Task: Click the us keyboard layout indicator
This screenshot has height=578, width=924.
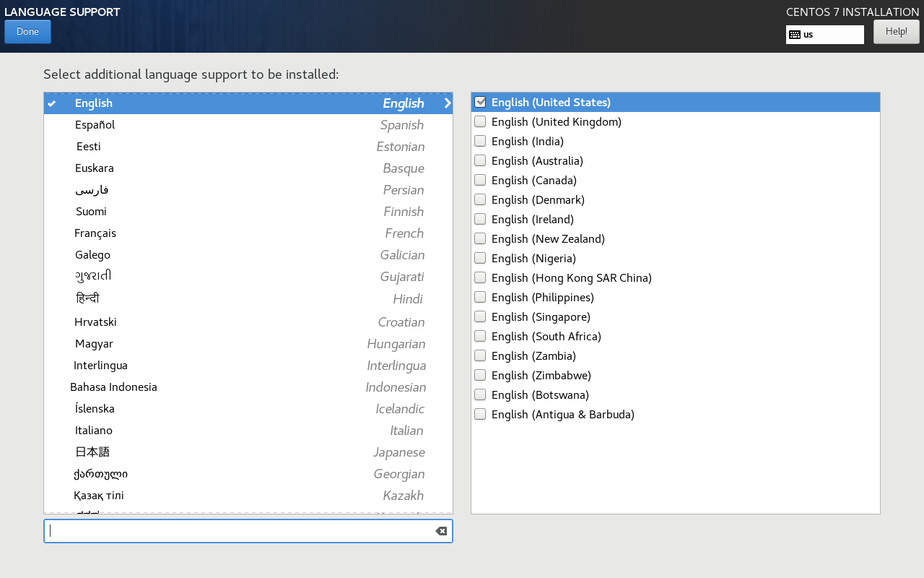Action: click(x=825, y=35)
